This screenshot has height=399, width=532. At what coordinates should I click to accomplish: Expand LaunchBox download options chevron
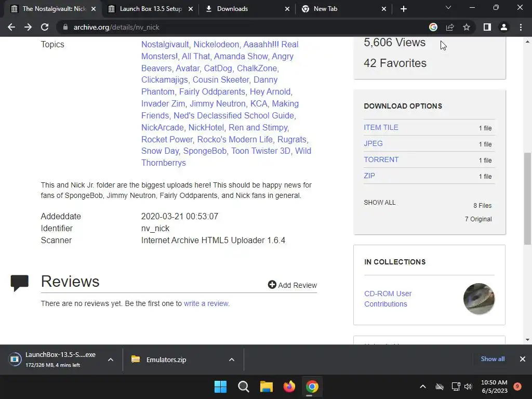pos(111,360)
